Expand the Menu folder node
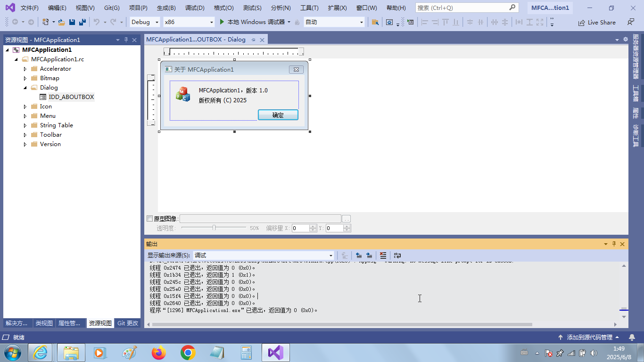The width and height of the screenshot is (644, 362). [25, 116]
